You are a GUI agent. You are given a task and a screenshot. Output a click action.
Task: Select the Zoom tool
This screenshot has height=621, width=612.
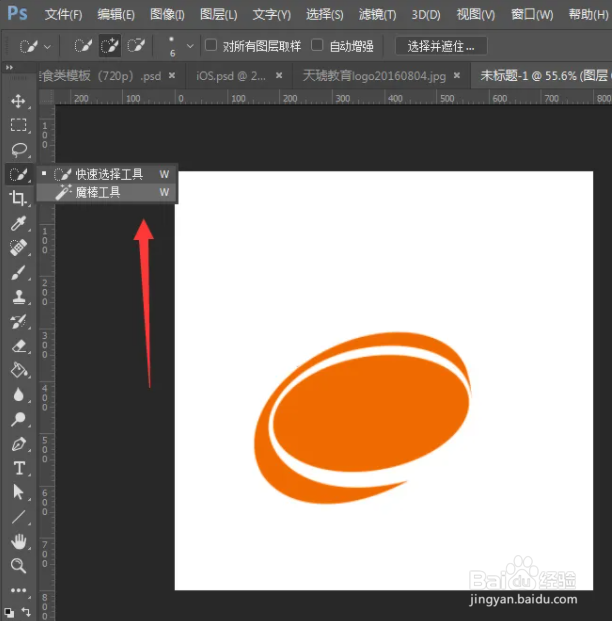click(18, 566)
